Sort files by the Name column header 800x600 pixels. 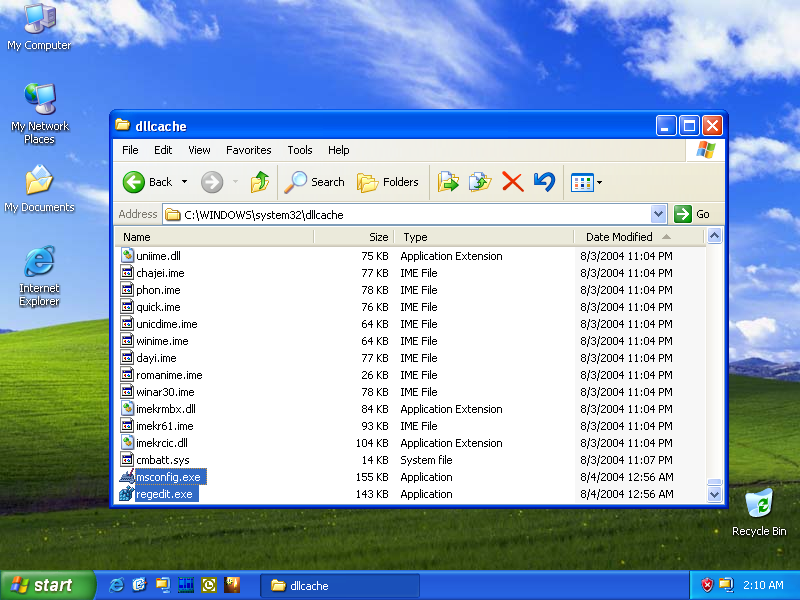pyautogui.click(x=214, y=237)
